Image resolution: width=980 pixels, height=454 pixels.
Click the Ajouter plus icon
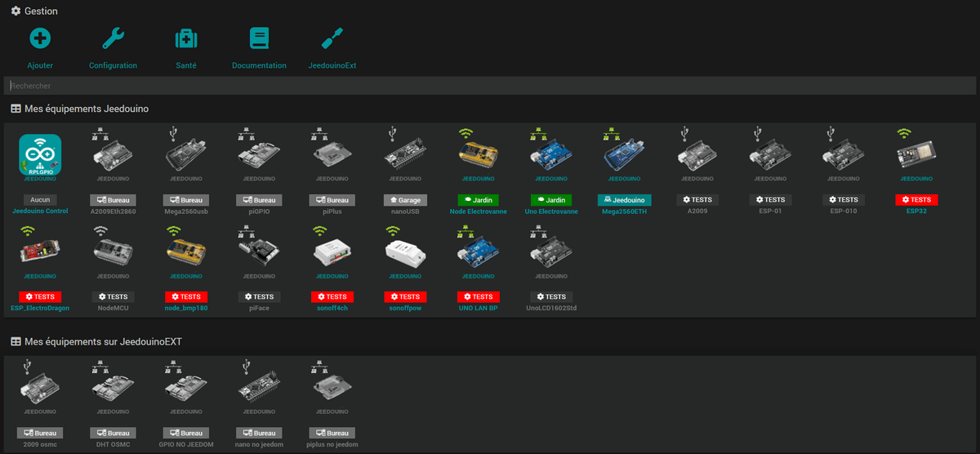pyautogui.click(x=40, y=38)
